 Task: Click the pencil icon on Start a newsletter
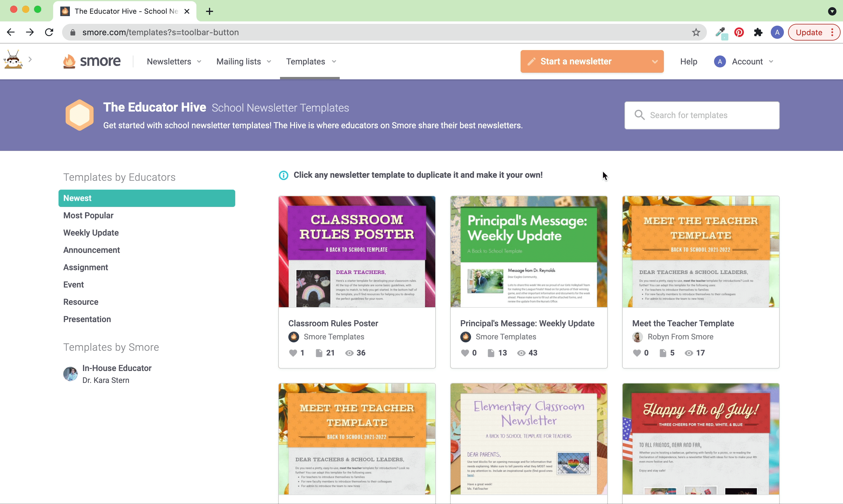click(530, 61)
